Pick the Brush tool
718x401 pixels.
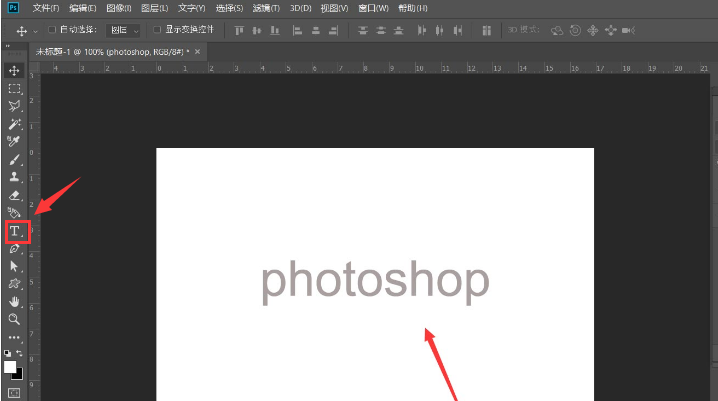(14, 160)
